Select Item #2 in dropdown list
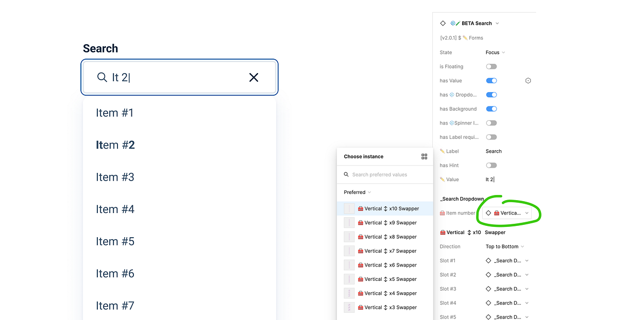The width and height of the screenshot is (644, 320). pos(179,145)
